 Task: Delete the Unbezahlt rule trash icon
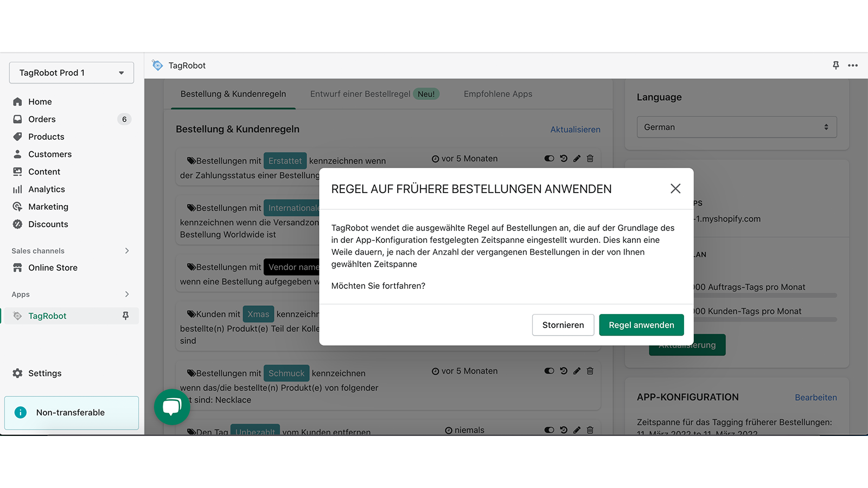point(590,430)
